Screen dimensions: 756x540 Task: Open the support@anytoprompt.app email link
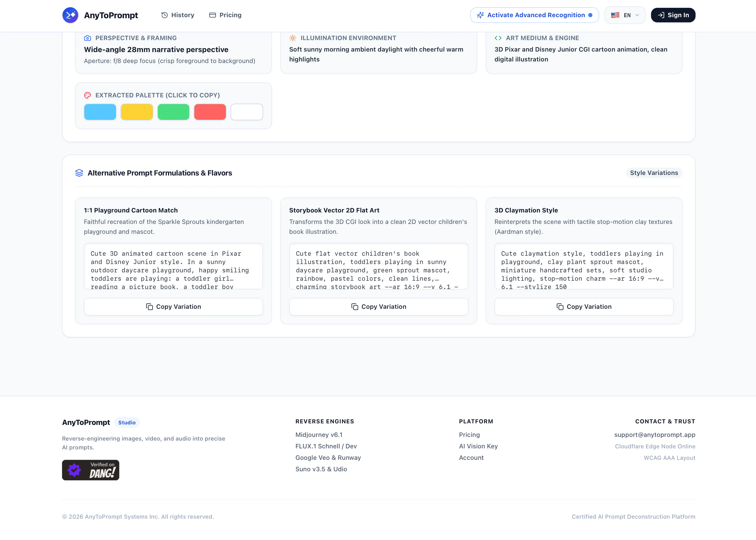[x=655, y=435]
